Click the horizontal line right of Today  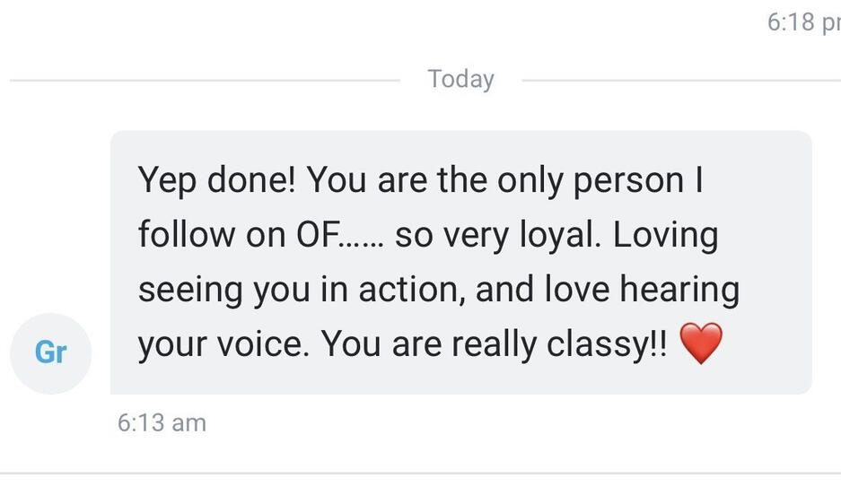(680, 81)
